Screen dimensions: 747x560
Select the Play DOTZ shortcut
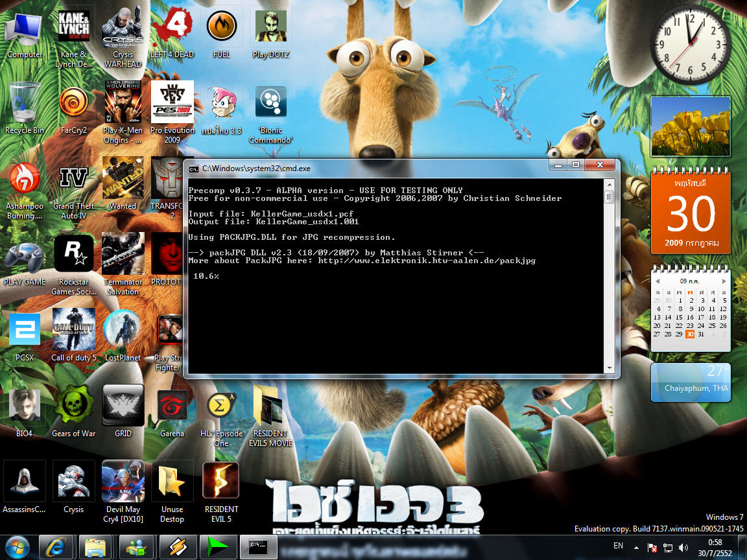[x=270, y=33]
